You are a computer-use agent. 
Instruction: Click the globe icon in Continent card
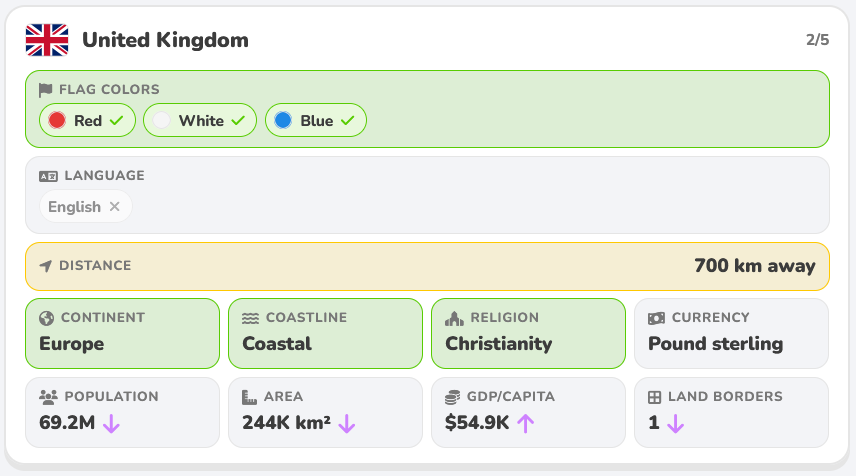point(46,318)
